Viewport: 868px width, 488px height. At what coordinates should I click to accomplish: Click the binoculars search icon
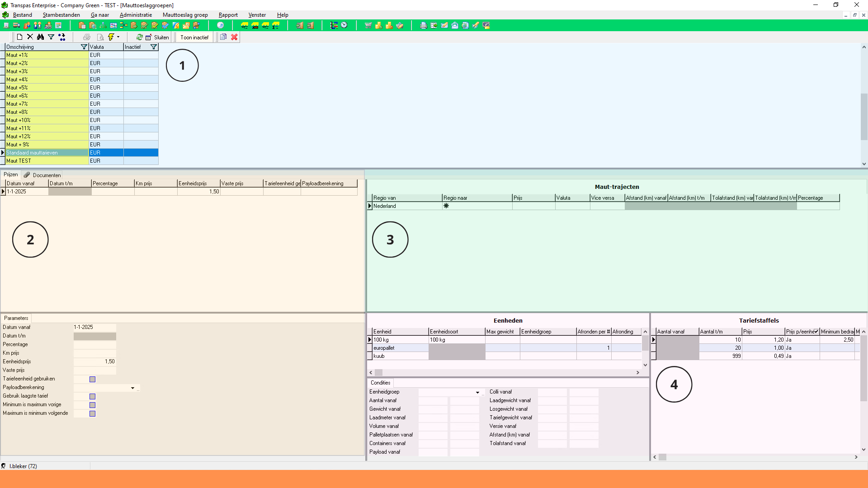[x=41, y=37]
